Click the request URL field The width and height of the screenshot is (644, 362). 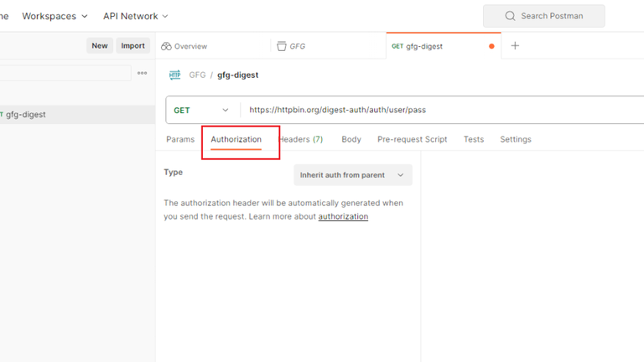coord(443,110)
